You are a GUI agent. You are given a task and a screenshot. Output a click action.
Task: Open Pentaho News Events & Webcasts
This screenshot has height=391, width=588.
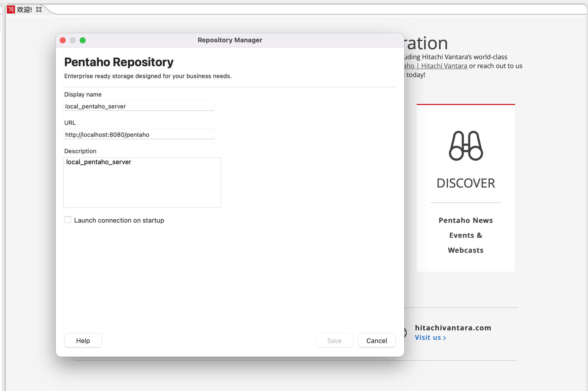coord(466,235)
